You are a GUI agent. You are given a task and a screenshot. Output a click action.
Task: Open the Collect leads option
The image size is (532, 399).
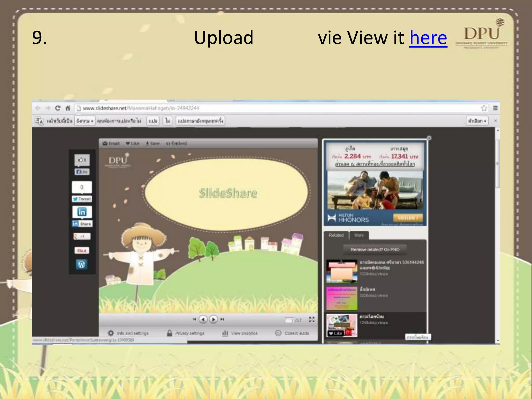pyautogui.click(x=292, y=333)
